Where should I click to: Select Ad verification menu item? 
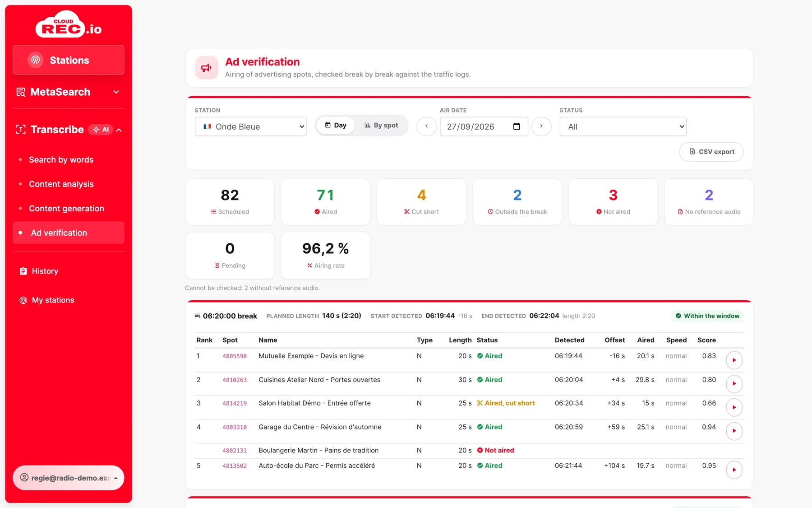[69, 233]
